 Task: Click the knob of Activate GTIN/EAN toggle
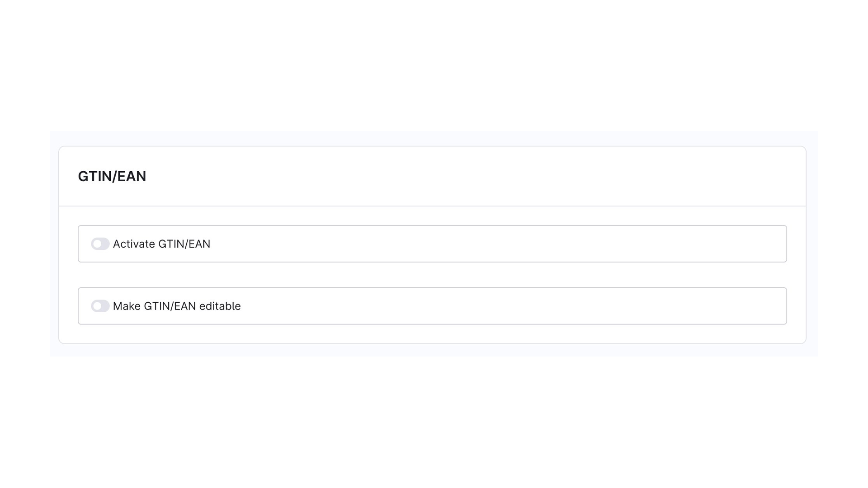pyautogui.click(x=97, y=244)
